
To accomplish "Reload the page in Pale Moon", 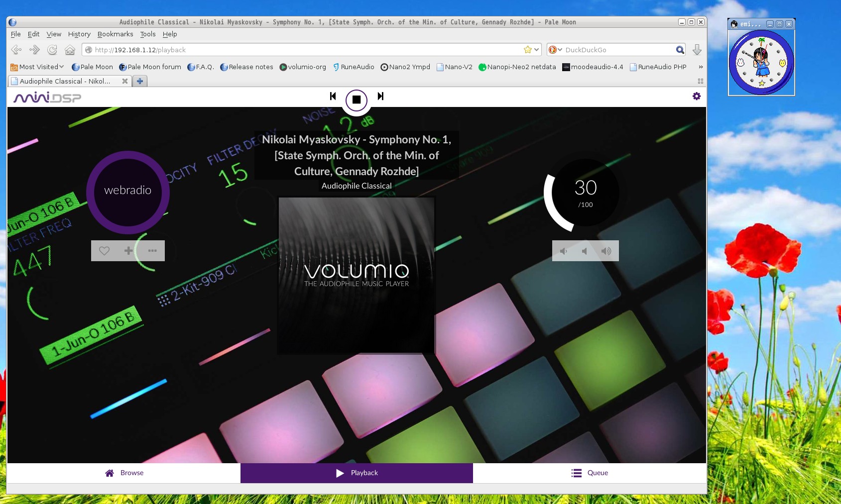I will [51, 49].
